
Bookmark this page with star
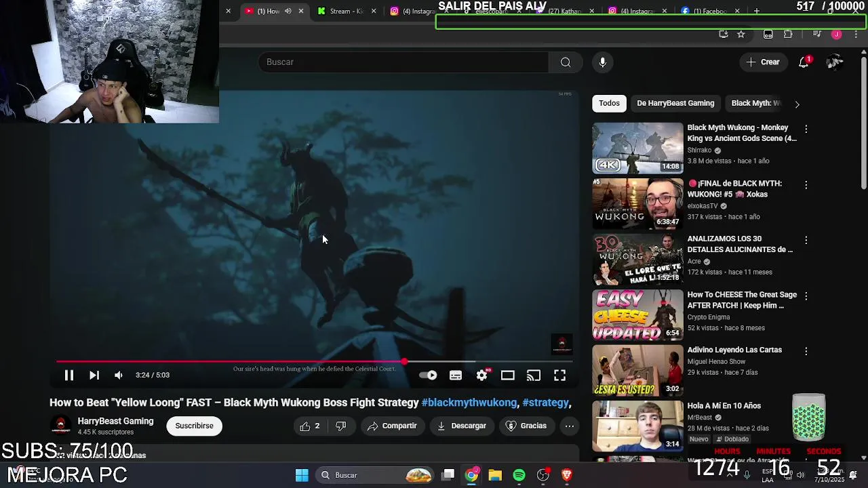pyautogui.click(x=741, y=34)
